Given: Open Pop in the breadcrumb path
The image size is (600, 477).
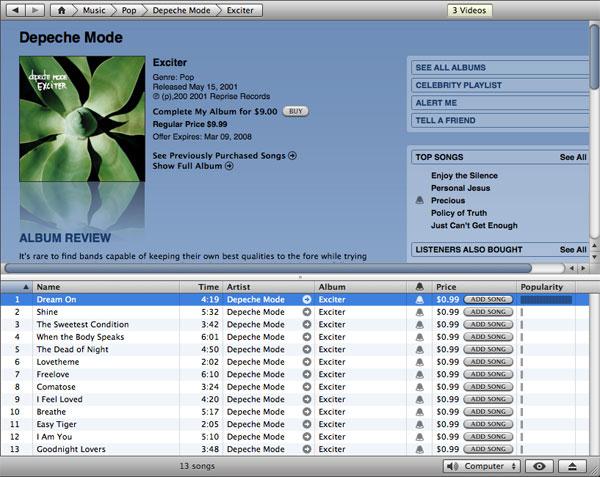Looking at the screenshot, I should tap(129, 10).
